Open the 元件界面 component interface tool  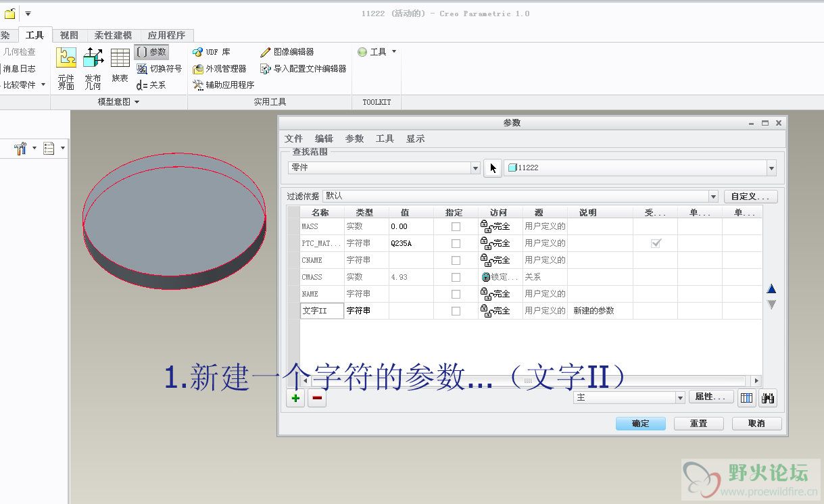66,68
